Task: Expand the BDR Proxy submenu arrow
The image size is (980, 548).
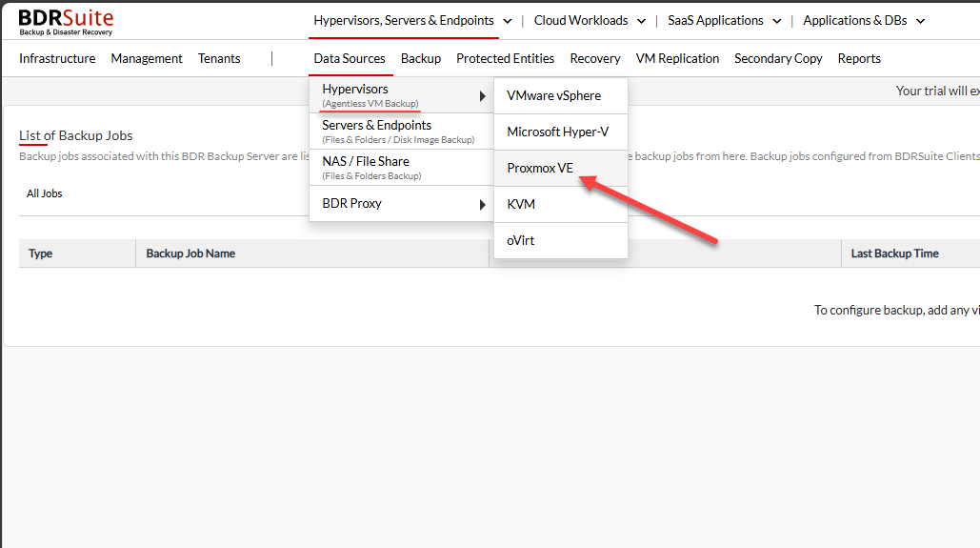Action: pos(483,205)
